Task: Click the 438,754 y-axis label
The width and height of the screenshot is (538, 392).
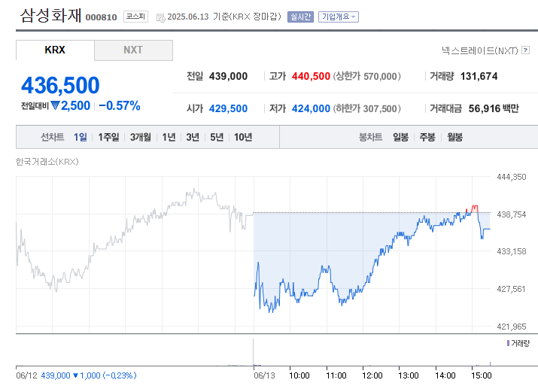Action: [x=511, y=214]
